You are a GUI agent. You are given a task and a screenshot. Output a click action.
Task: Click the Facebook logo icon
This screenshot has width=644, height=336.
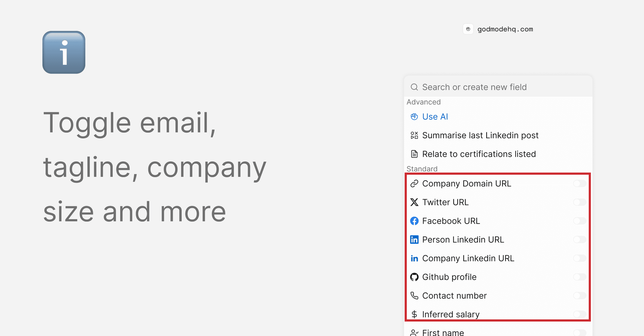click(414, 221)
